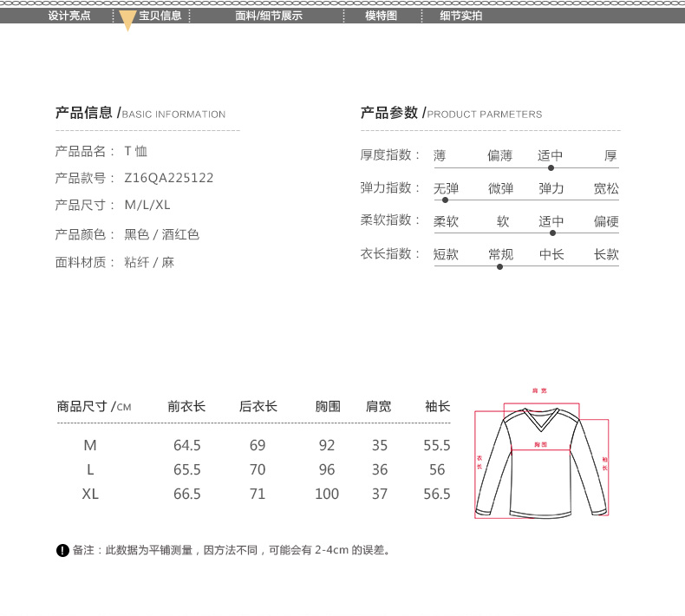
Task: Click the XL row label in size table
Action: click(x=90, y=494)
